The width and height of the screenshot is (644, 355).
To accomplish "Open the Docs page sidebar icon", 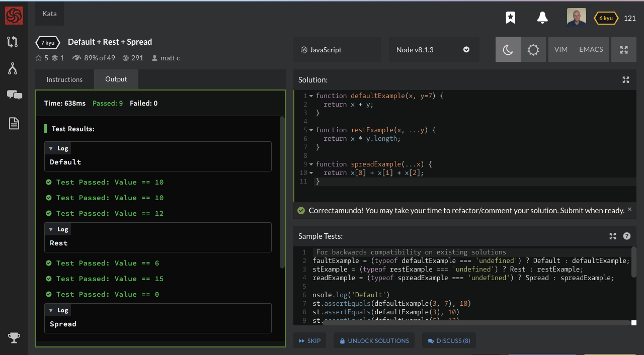I will click(14, 123).
